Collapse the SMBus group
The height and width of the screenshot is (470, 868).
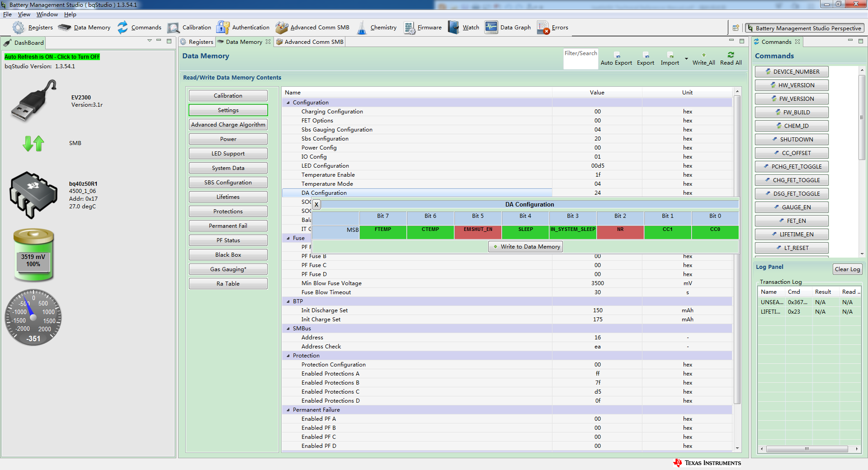(x=288, y=329)
